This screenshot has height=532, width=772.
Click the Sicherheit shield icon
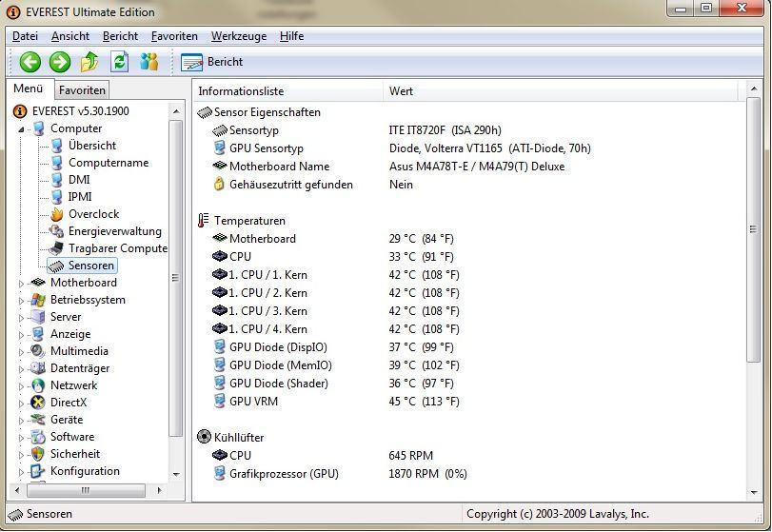coord(38,454)
